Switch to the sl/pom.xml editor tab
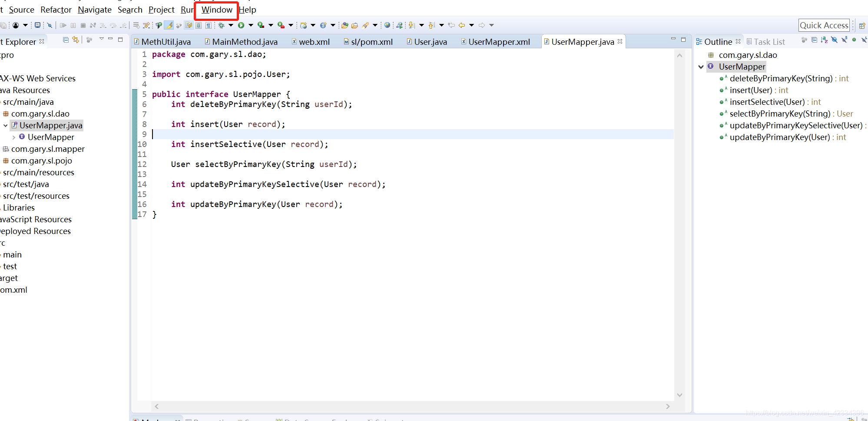The width and height of the screenshot is (868, 421). tap(368, 42)
